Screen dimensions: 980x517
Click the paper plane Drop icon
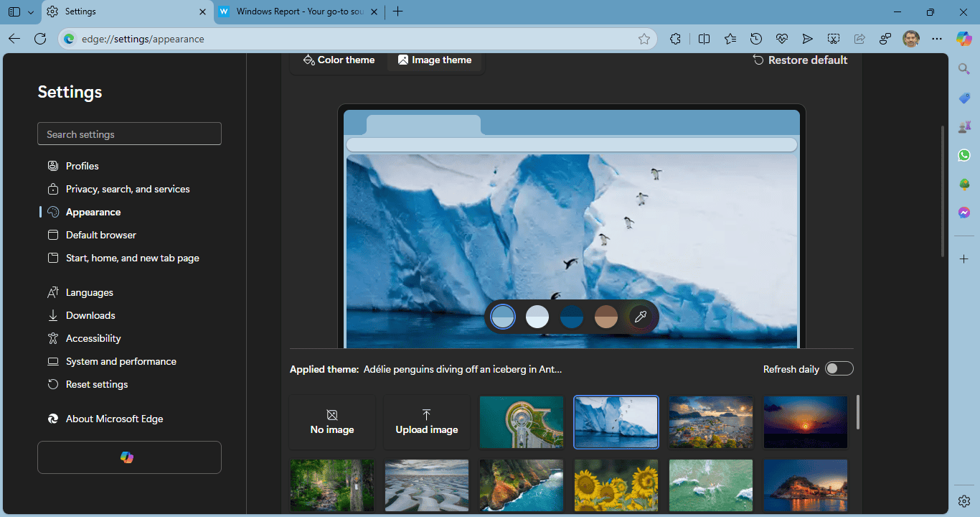click(808, 39)
